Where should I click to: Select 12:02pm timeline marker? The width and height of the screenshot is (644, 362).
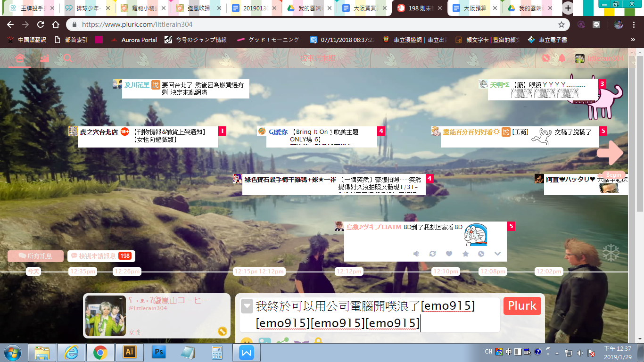coord(549,271)
